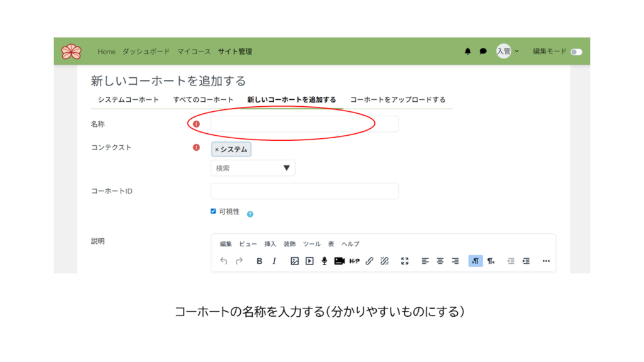Screen dimensions: 644x362
Task: Click the insert link icon
Action: (370, 261)
